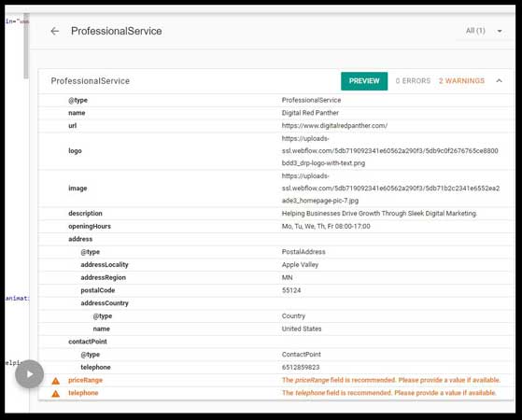Select the name value Digital Red Panther
Image resolution: width=522 pixels, height=420 pixels.
310,113
